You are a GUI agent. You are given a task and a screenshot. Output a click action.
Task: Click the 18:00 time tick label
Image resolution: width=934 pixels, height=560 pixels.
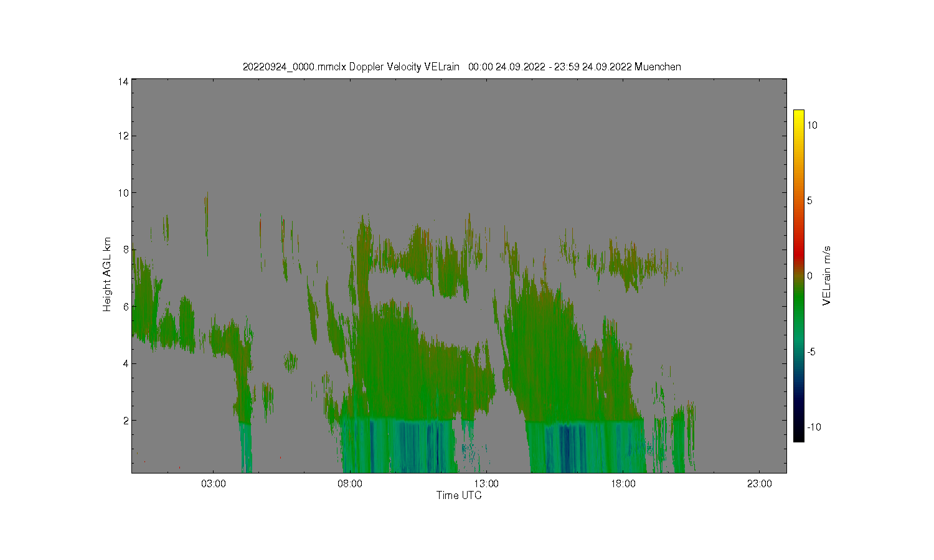pos(623,484)
